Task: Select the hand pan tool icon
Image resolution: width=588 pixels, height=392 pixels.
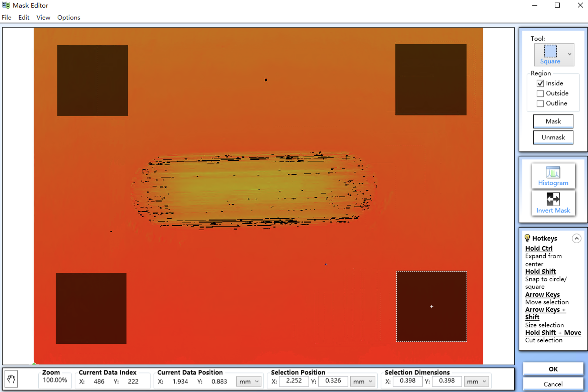Action: pos(11,379)
